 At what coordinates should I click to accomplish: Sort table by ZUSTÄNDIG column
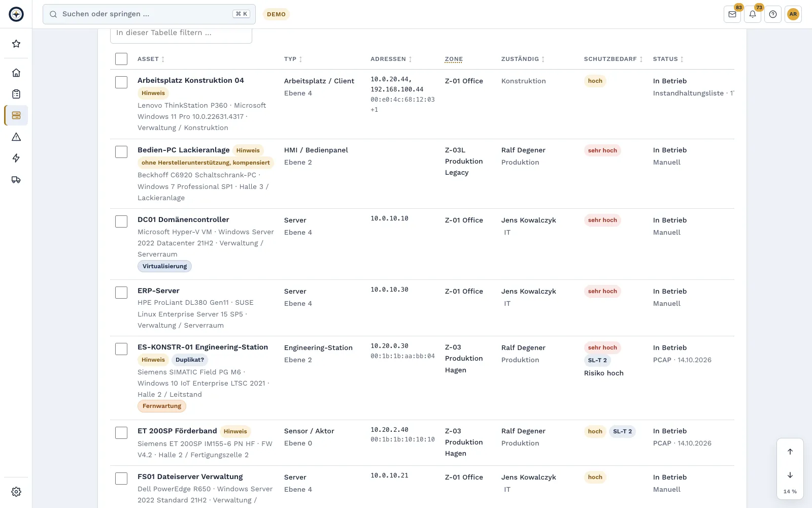523,59
